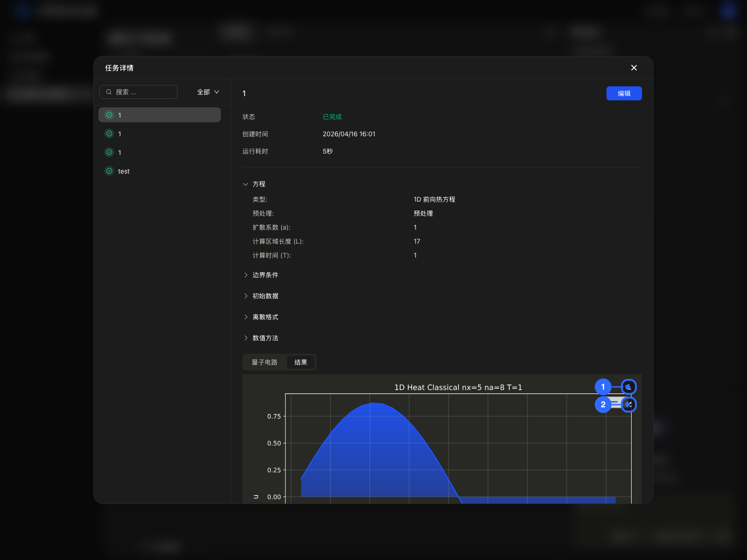The width and height of the screenshot is (747, 560).
Task: Open the test task in list
Action: tap(160, 171)
